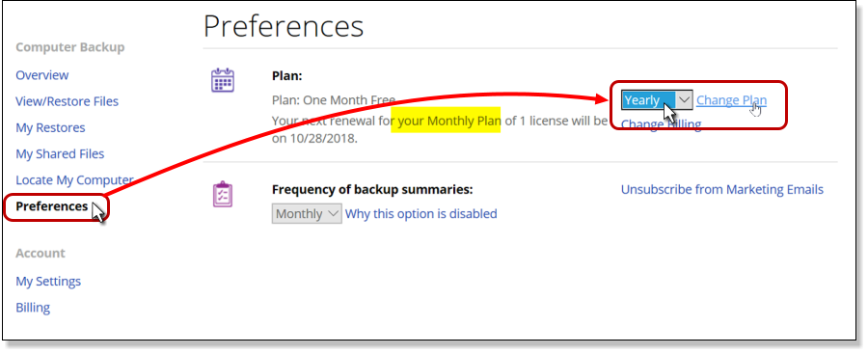Open the Yearly plan dropdown
This screenshot has width=868, height=354.
pos(657,100)
